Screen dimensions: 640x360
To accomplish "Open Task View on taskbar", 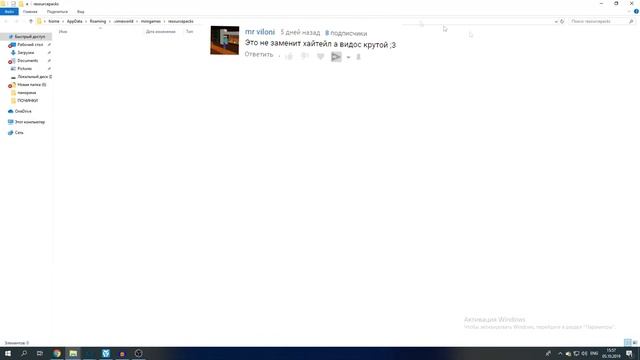I will click(40, 353).
